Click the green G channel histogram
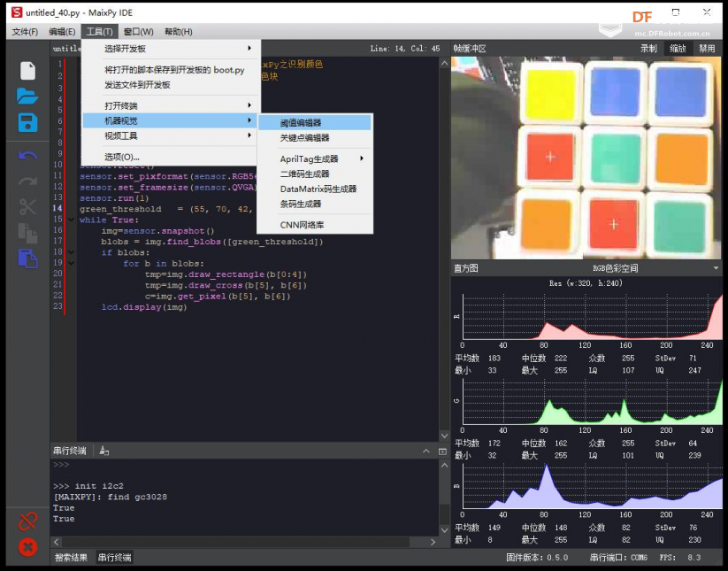Image resolution: width=728 pixels, height=571 pixels. [593, 401]
